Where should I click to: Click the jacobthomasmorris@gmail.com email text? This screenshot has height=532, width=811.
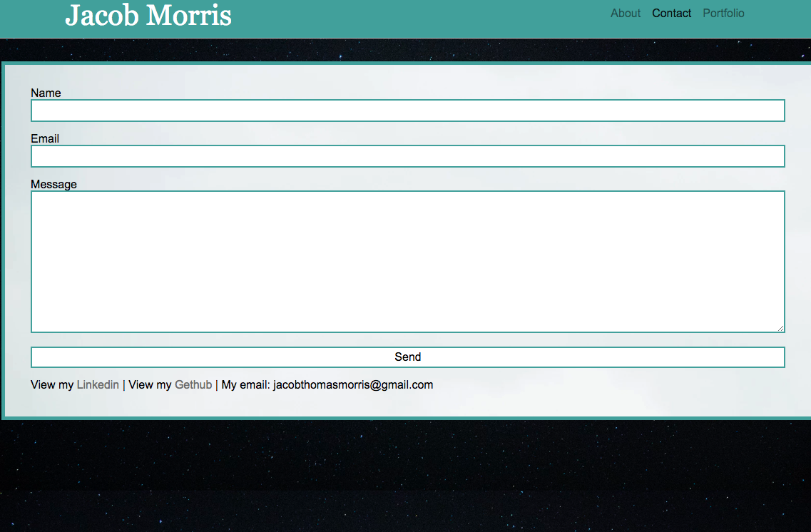[353, 384]
